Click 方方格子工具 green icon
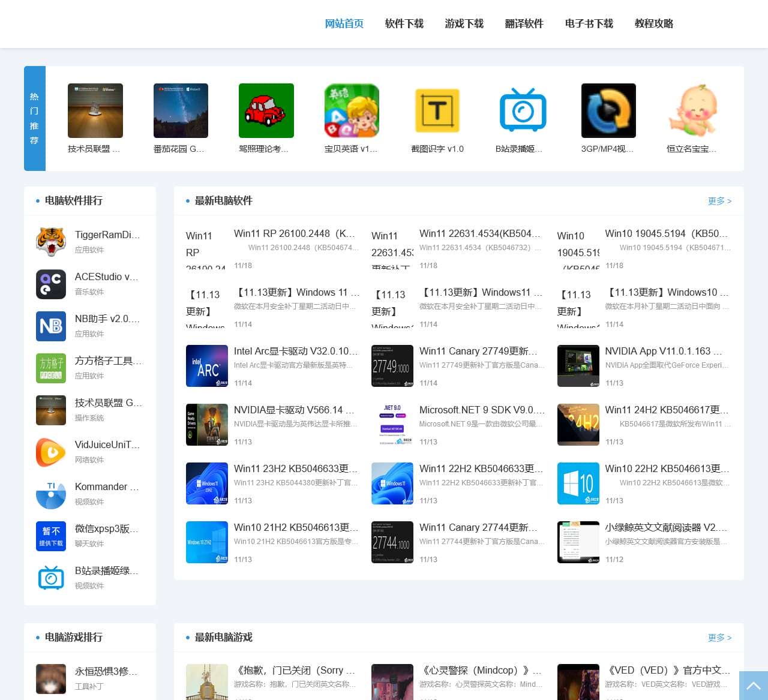The height and width of the screenshot is (700, 768). click(x=51, y=368)
